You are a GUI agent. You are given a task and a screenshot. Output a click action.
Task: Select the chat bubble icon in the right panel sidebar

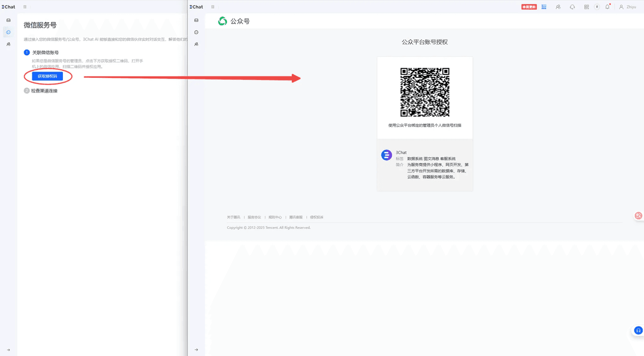click(196, 32)
